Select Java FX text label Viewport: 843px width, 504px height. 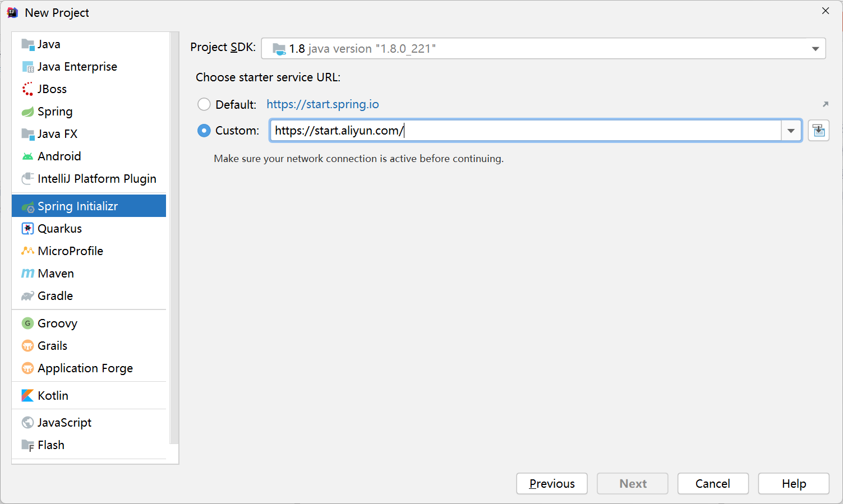(x=57, y=134)
